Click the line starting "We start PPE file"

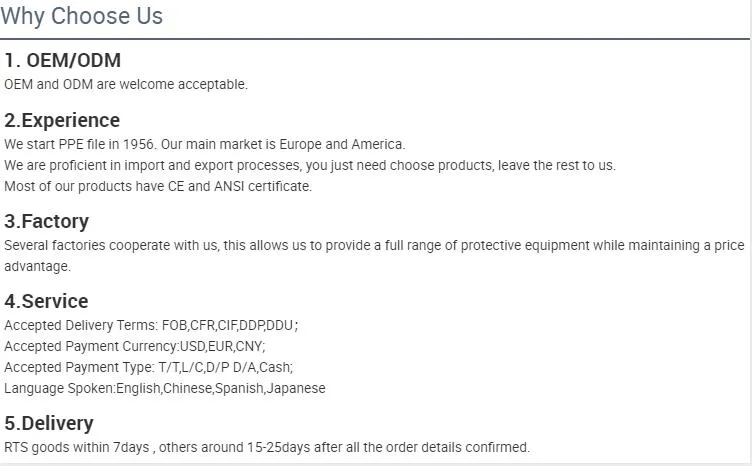tap(204, 144)
